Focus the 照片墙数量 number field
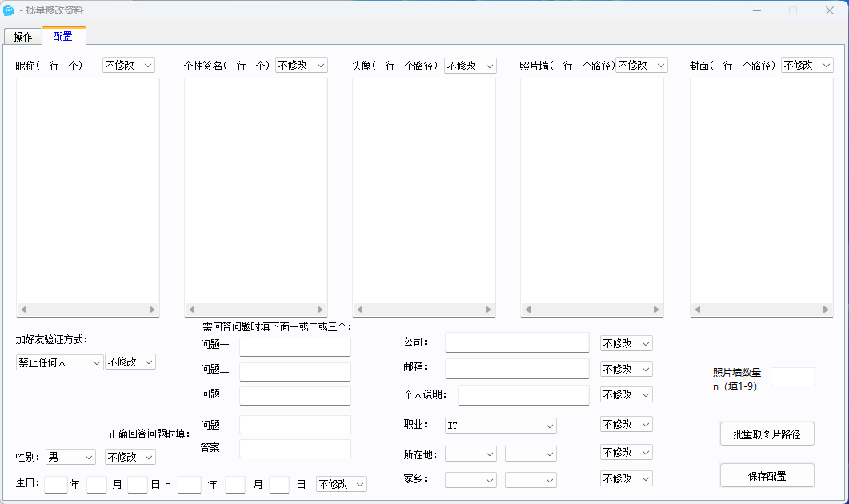This screenshot has width=849, height=504. tap(792, 377)
